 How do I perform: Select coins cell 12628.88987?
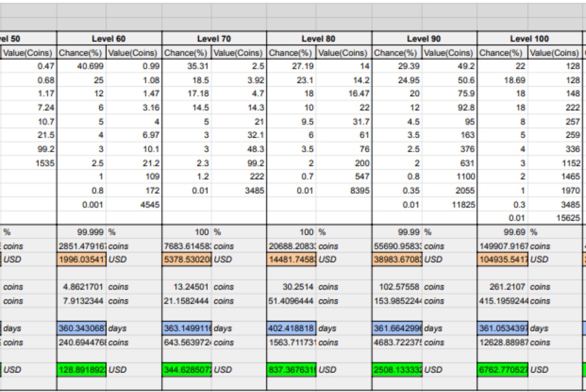[503, 342]
